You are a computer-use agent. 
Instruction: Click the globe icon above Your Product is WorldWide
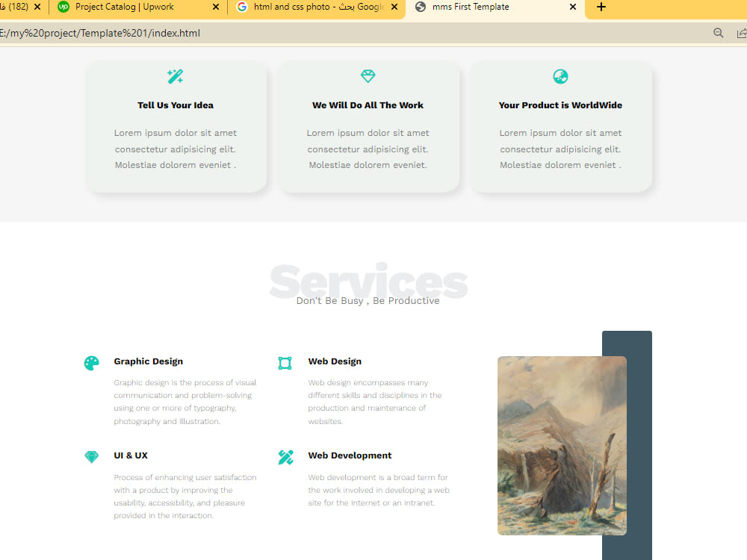click(560, 76)
